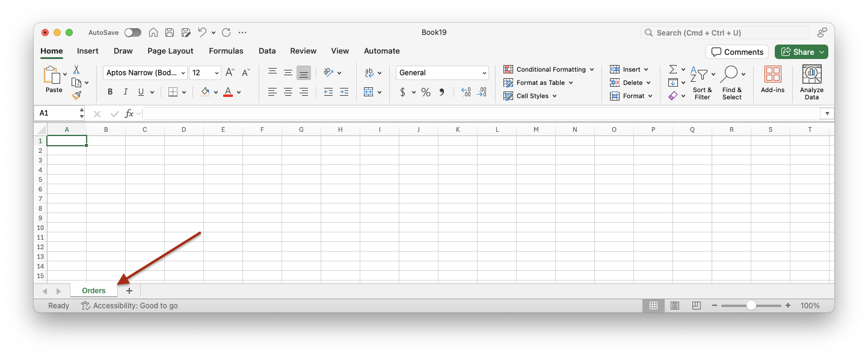Select the Orders sheet tab
Screen dimensions: 868x357
click(x=94, y=291)
